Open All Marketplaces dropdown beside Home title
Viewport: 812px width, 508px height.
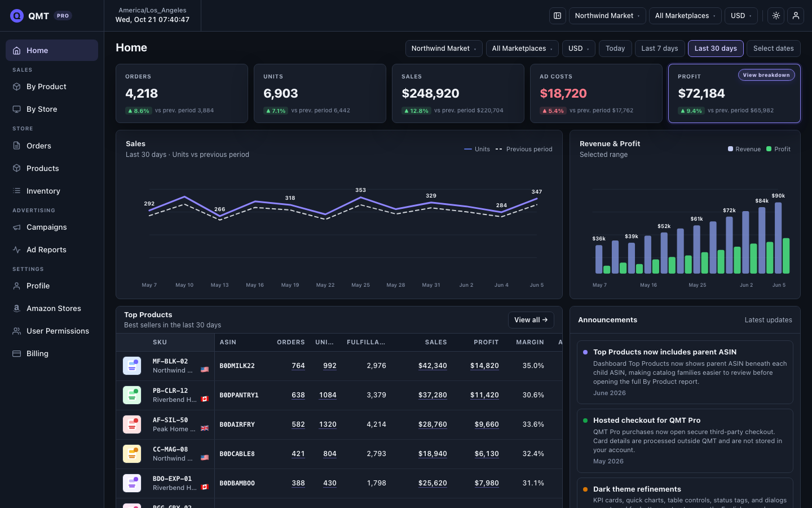click(522, 49)
